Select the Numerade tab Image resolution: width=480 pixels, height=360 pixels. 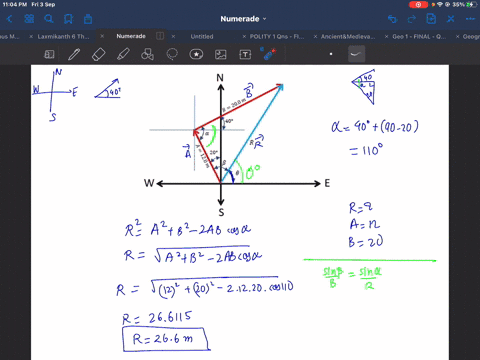tap(131, 36)
